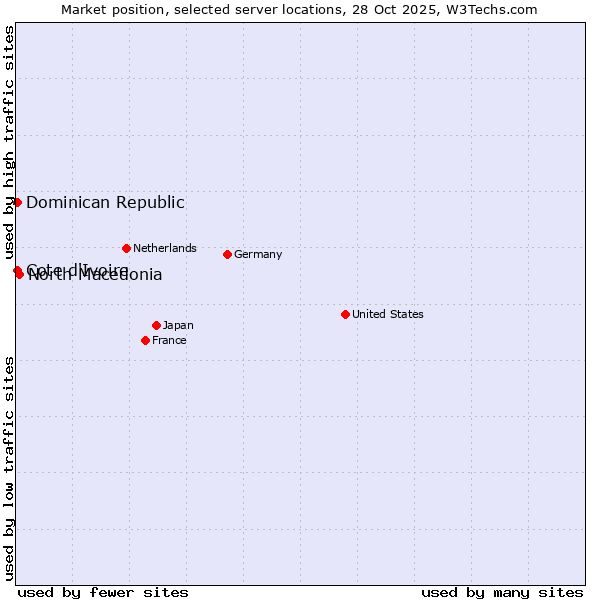The width and height of the screenshot is (600, 600).
Task: Click the Germany data point marker
Action: 227,254
